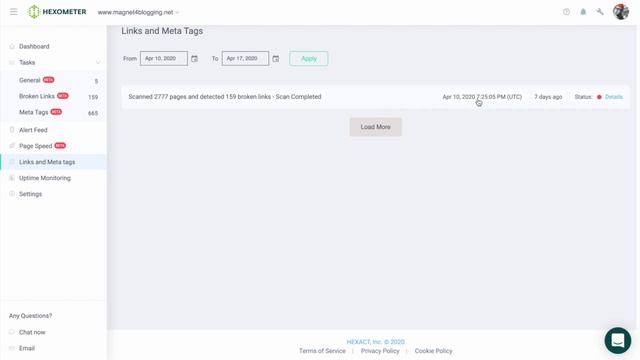Image resolution: width=640 pixels, height=360 pixels.
Task: Click the Meta Tags count 665
Action: click(x=93, y=113)
